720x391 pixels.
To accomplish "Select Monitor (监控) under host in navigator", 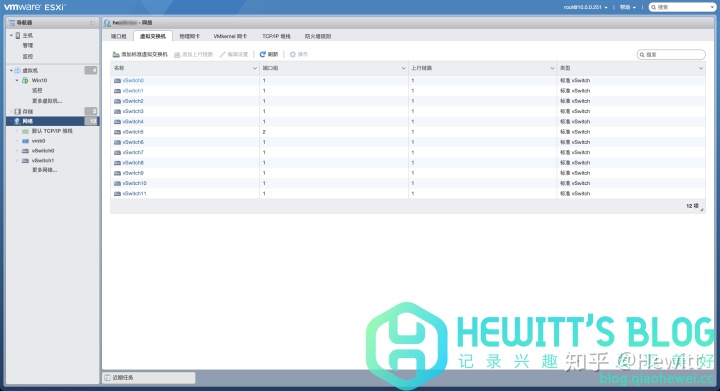I will [x=28, y=56].
